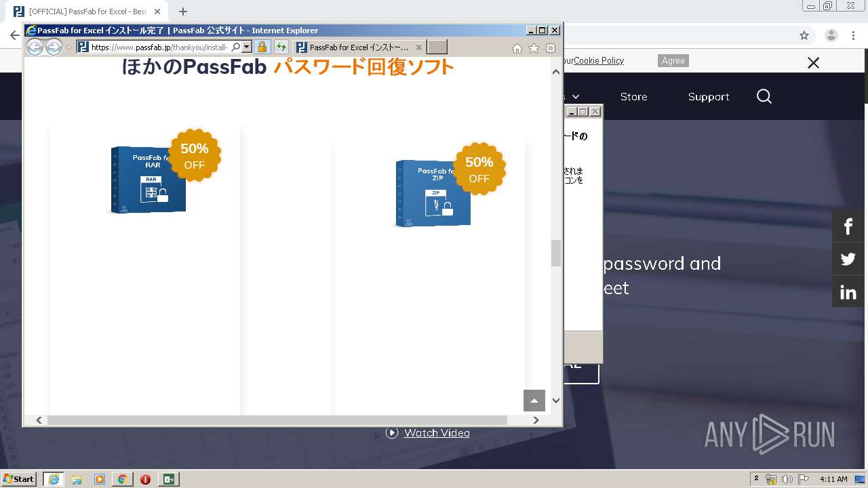Click IE vertical scrollbar up arrow
The height and width of the screenshot is (488, 868).
(556, 71)
